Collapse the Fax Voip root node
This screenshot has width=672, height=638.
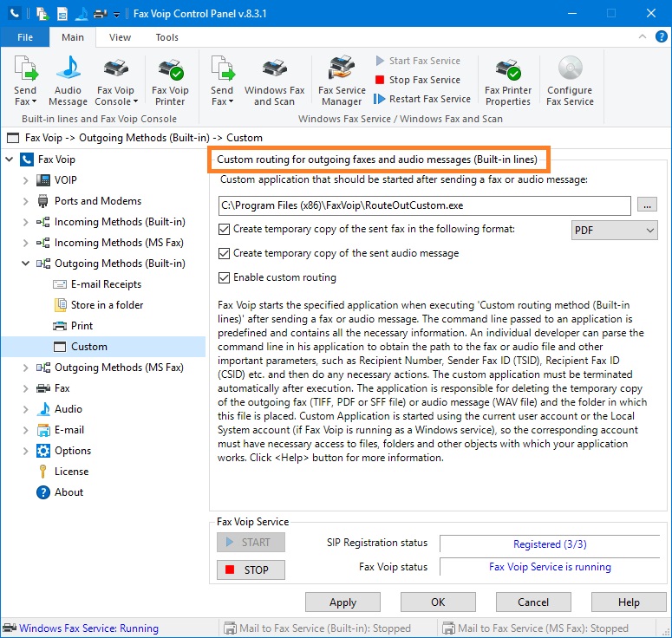tap(10, 159)
